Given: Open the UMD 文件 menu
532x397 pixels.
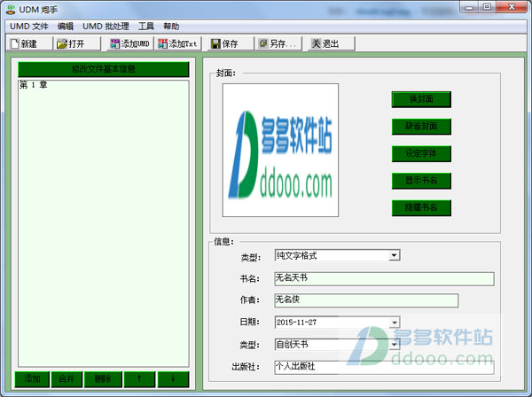Looking at the screenshot, I should pos(29,27).
